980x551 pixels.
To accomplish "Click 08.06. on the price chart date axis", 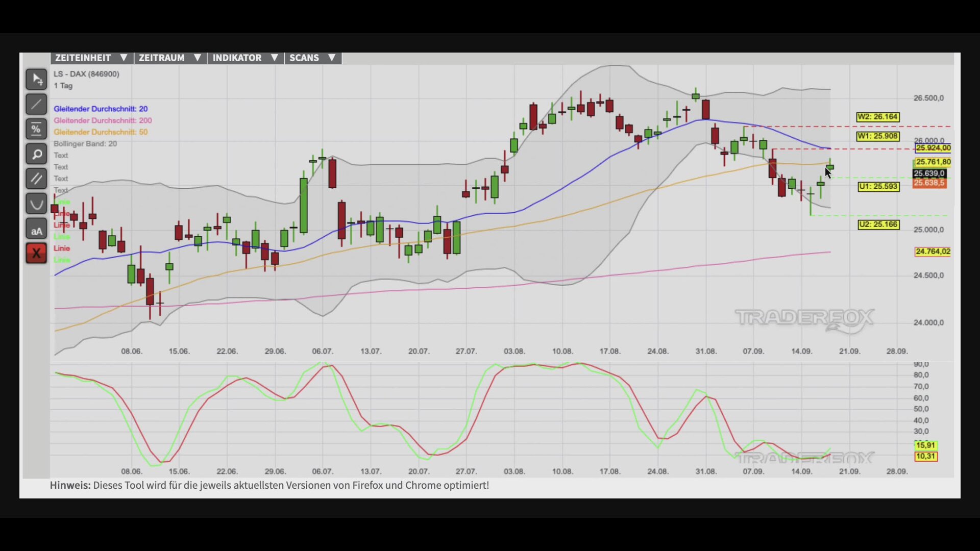I will (x=132, y=352).
